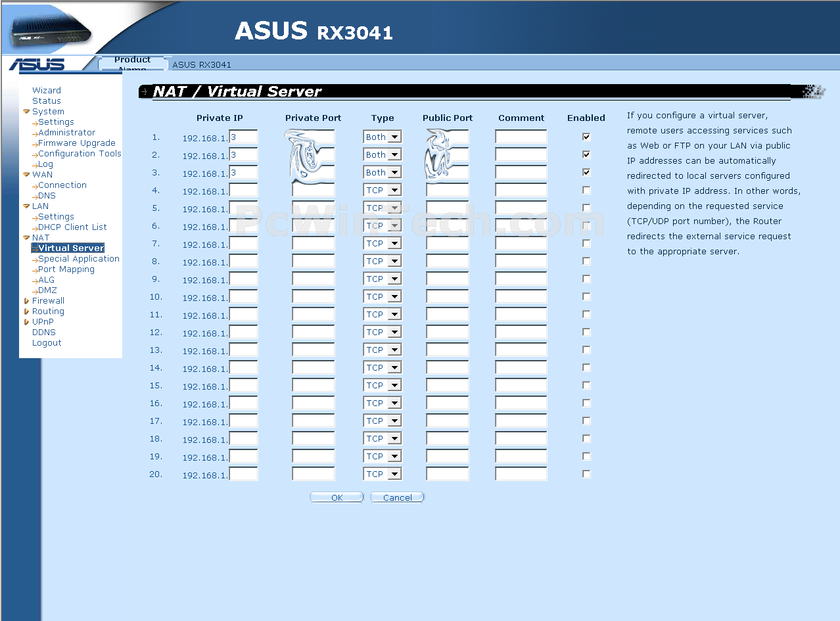
Task: Open Type dropdown for rule 19
Action: 383,456
